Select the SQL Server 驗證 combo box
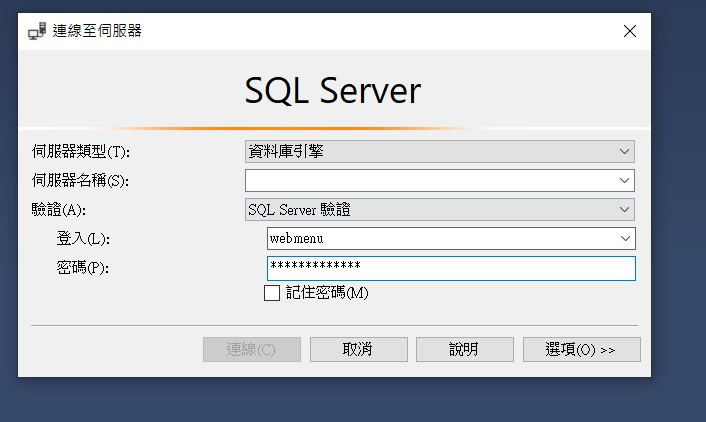Screen dimensions: 706x422 440,209
